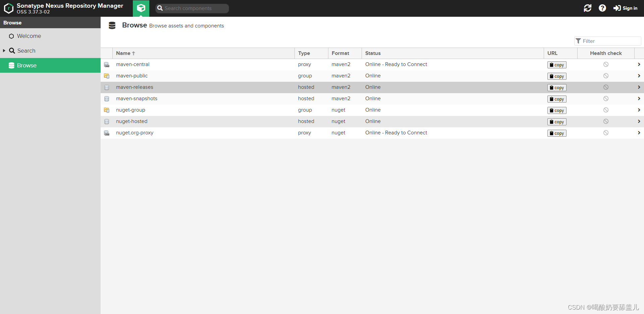Click health check icon for maven-public
The image size is (644, 314).
tap(606, 76)
